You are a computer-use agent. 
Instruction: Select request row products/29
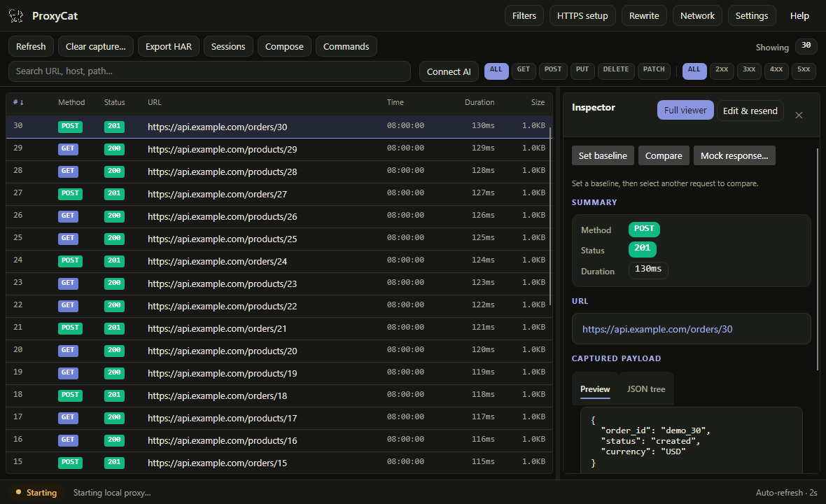(279, 149)
